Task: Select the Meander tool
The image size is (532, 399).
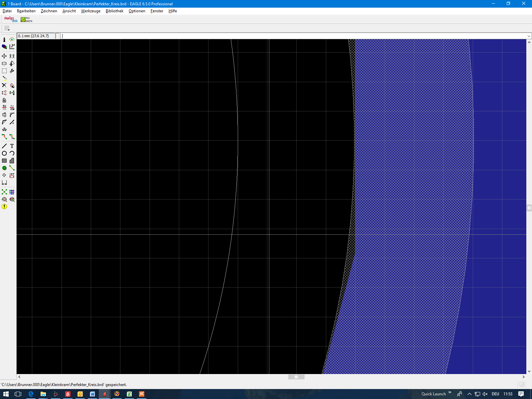Action: 4,129
